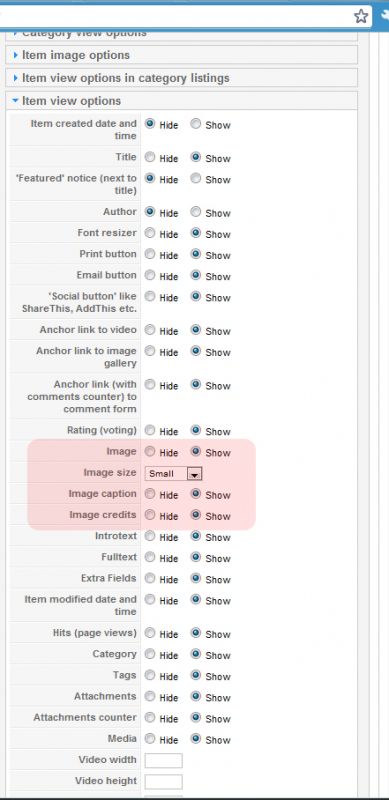
Task: Click the Video height input field
Action: [x=163, y=781]
